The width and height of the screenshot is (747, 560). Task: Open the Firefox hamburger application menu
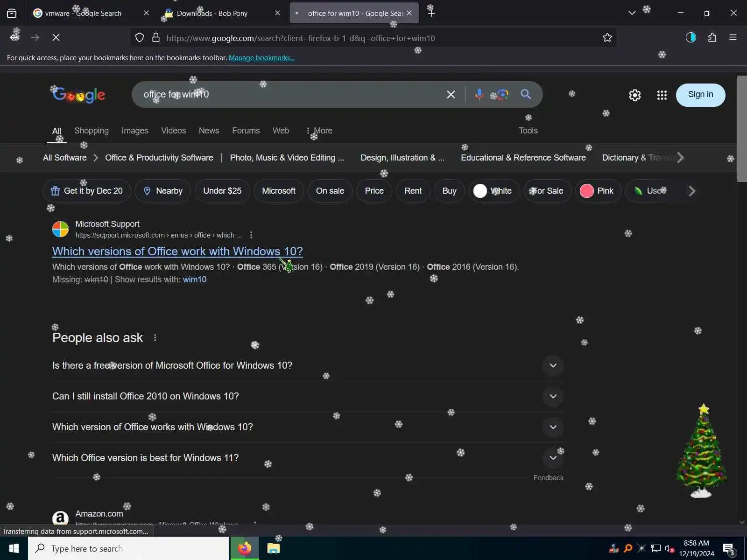733,37
